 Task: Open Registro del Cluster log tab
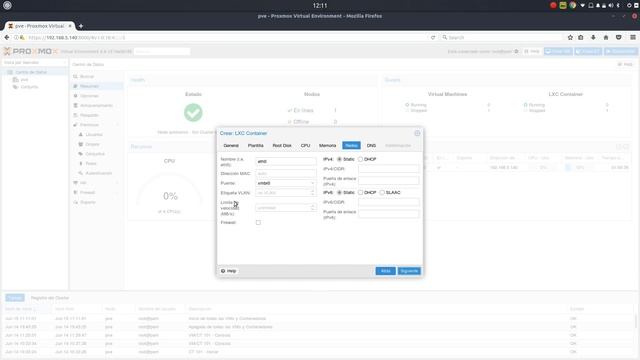pos(50,298)
